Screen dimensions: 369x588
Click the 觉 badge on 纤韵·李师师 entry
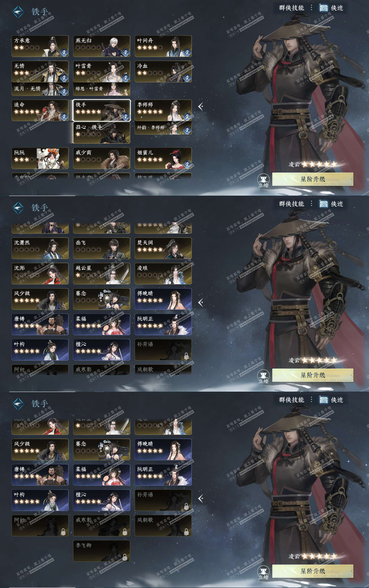[187, 130]
